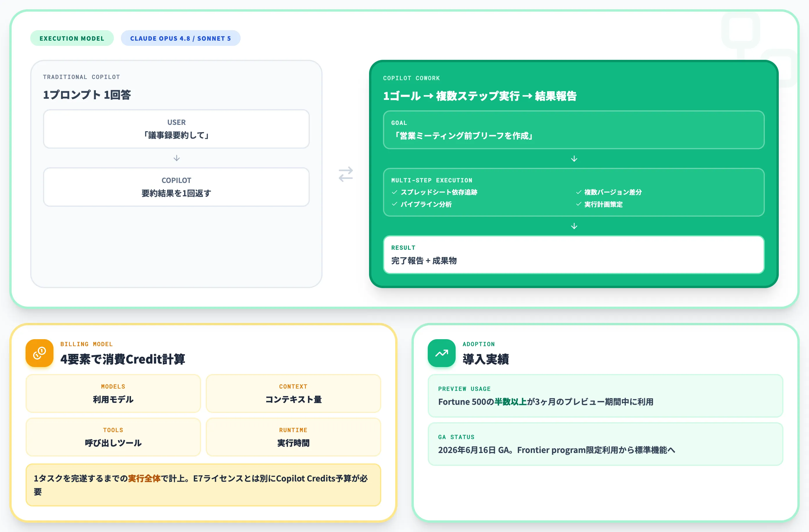Image resolution: width=809 pixels, height=532 pixels.
Task: Click the MULTI-STEP EXECUTION label
Action: (x=432, y=180)
